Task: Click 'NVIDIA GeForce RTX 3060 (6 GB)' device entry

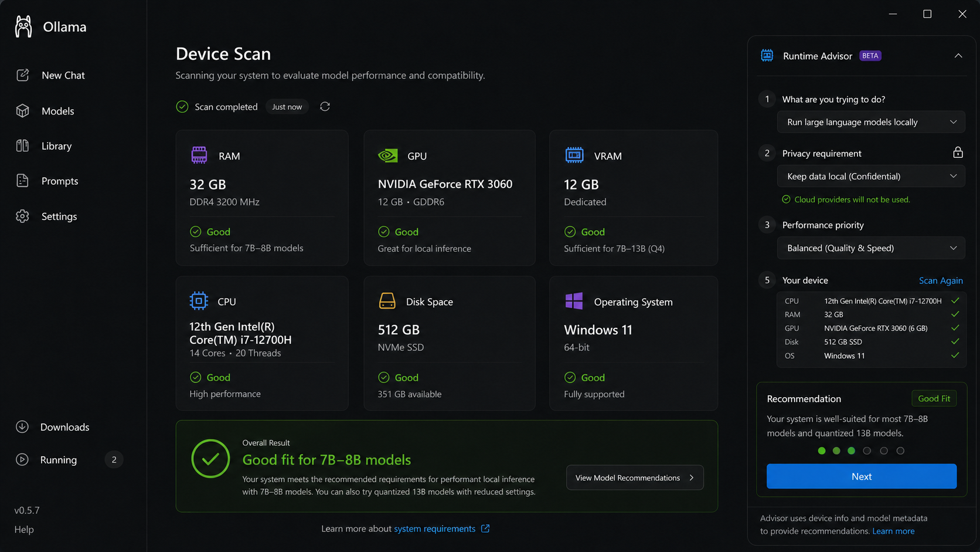Action: (876, 329)
